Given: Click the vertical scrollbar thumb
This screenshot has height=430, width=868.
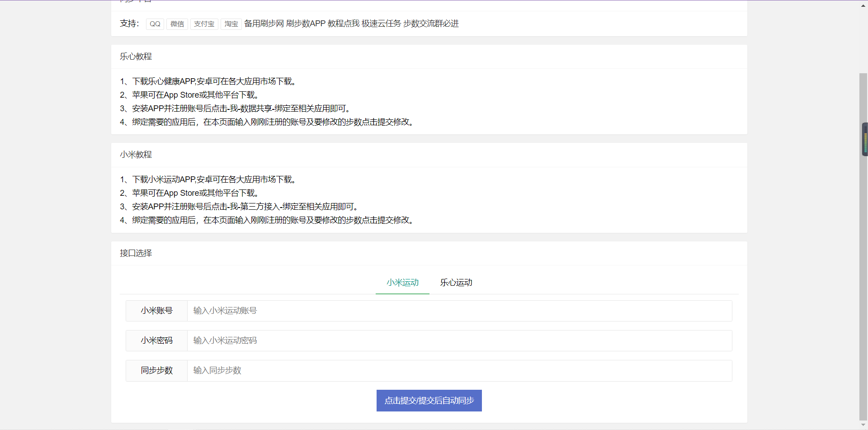Looking at the screenshot, I should click(863, 271).
